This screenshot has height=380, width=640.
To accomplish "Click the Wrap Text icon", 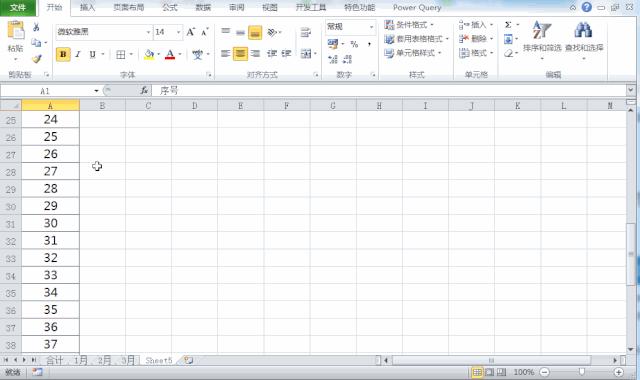I will click(305, 32).
